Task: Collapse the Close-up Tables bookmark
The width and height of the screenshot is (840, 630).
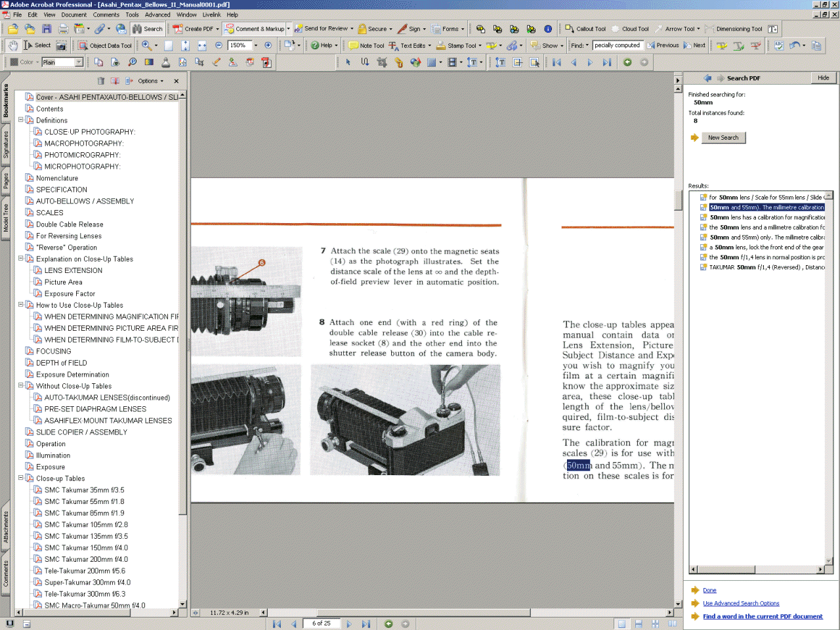Action: tap(20, 478)
